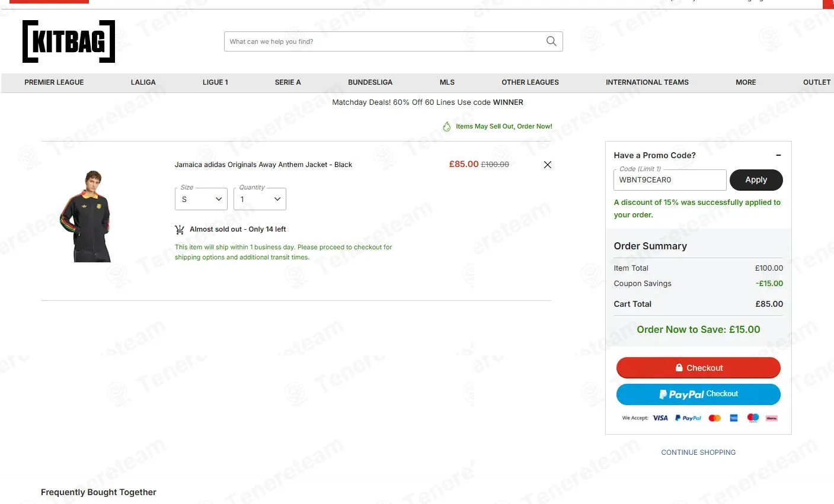
Task: Open the More menu
Action: (x=746, y=82)
